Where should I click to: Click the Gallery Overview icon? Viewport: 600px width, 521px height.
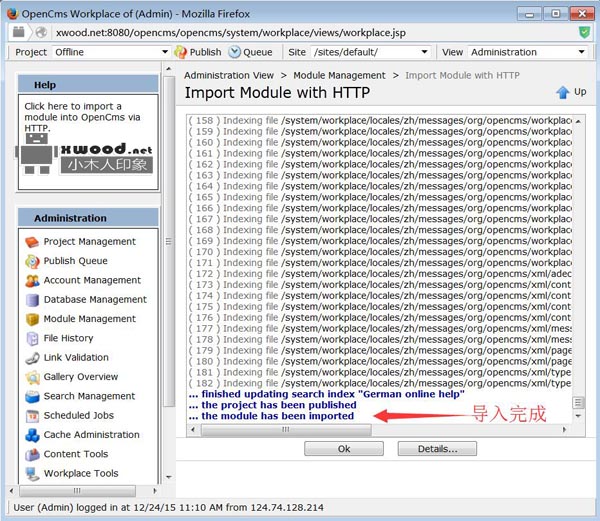click(32, 377)
